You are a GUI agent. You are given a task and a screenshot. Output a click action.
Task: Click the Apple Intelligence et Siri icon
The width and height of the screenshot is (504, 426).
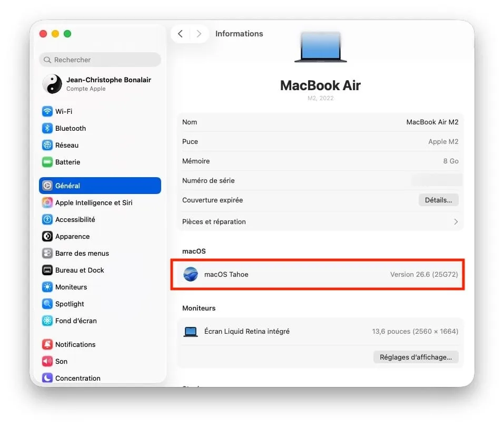47,202
